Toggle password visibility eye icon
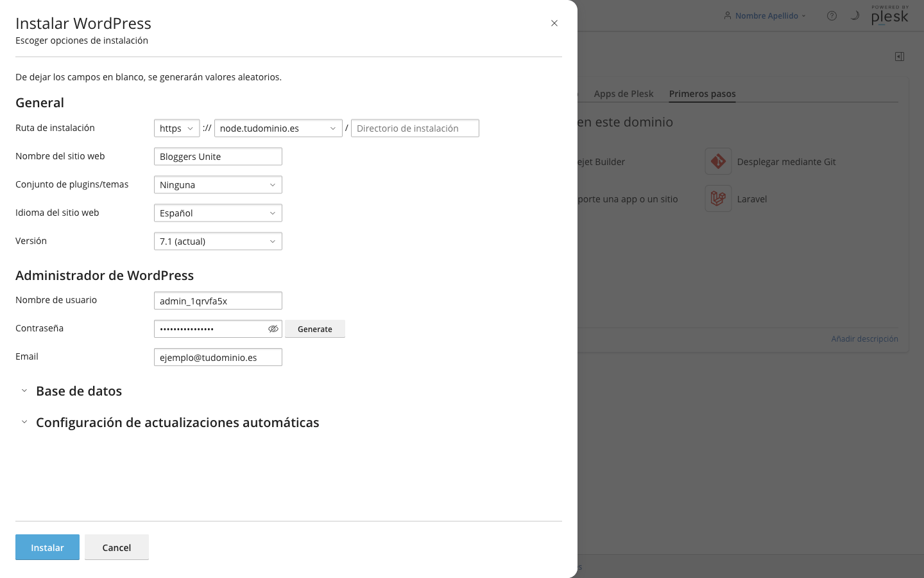The image size is (924, 578). [273, 329]
